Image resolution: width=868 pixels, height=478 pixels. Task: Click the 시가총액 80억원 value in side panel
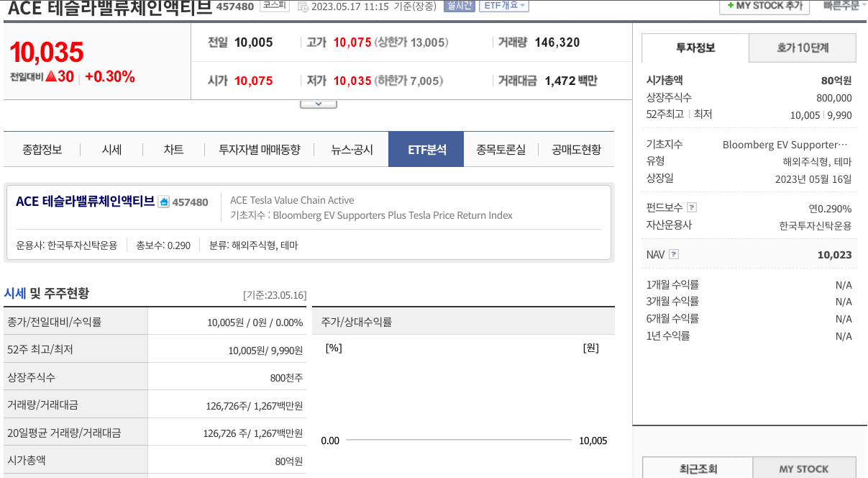pyautogui.click(x=836, y=81)
